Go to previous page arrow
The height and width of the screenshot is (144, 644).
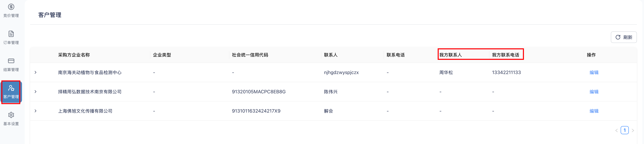[616, 130]
